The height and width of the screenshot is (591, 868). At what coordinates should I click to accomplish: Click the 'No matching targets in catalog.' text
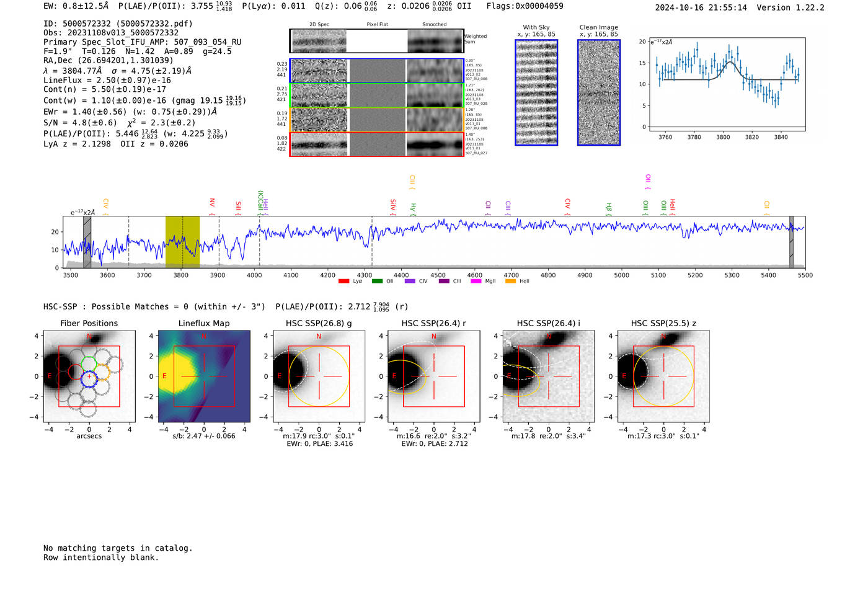pos(118,548)
